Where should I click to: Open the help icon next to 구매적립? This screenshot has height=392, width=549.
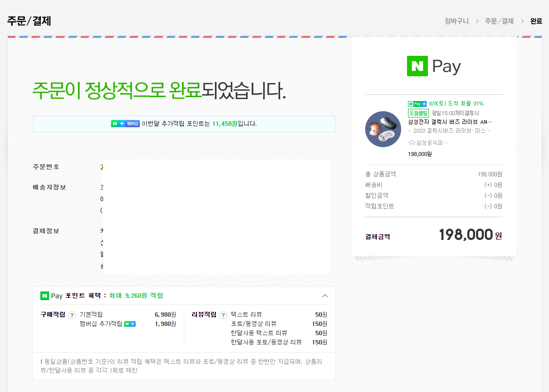click(72, 315)
